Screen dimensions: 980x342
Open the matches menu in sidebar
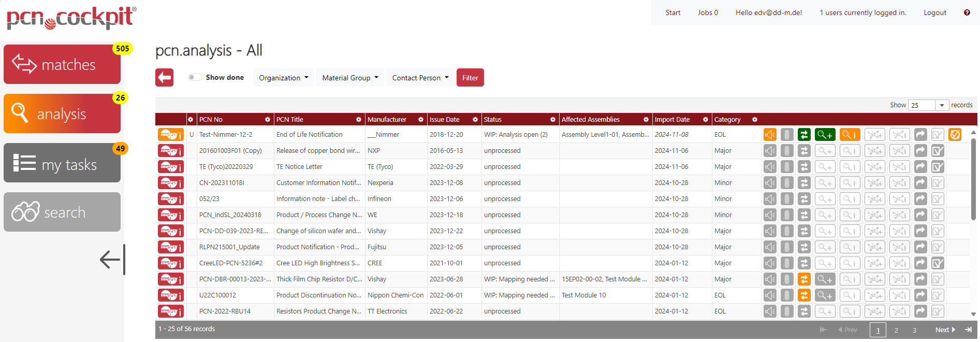(62, 65)
